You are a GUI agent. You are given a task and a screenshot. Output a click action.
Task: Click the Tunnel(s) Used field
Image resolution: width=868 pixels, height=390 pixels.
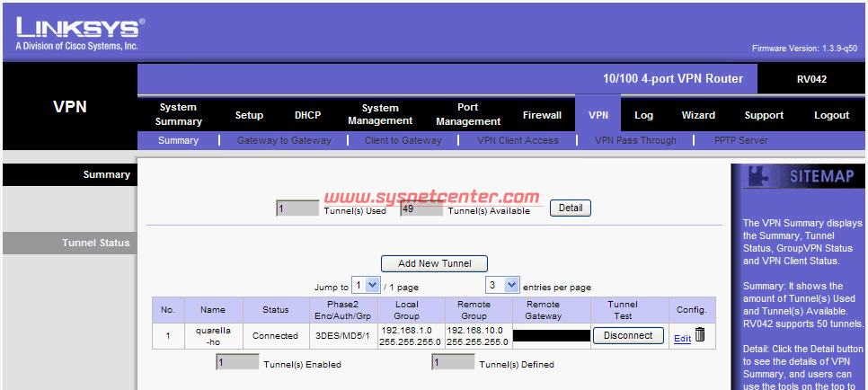point(297,209)
